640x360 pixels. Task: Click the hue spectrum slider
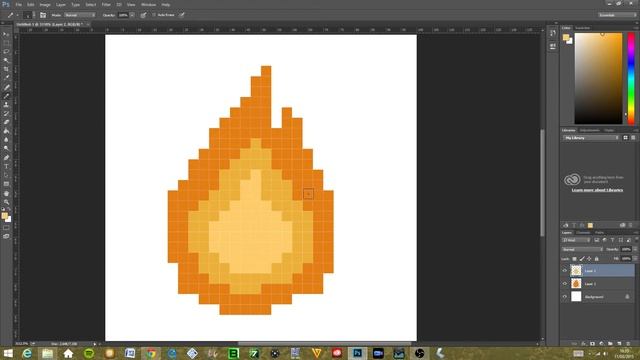[631, 78]
